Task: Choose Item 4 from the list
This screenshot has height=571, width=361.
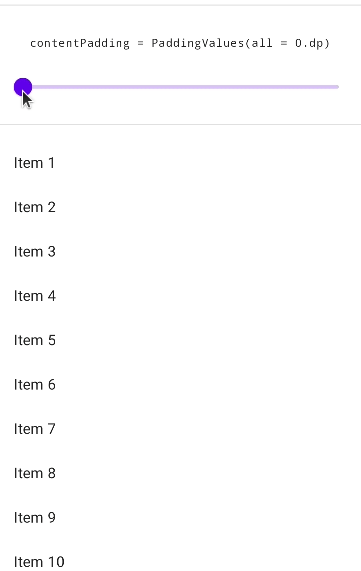Action: coord(180,296)
